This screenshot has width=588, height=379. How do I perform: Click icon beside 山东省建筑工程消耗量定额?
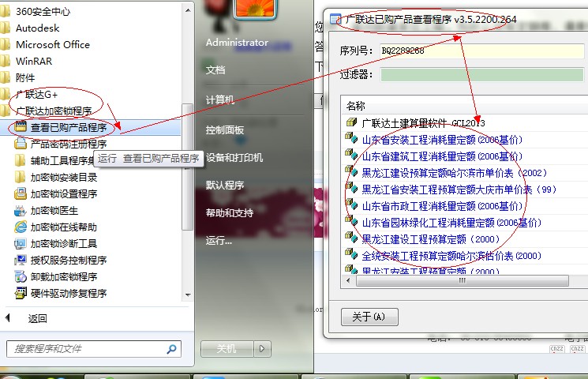(x=351, y=155)
